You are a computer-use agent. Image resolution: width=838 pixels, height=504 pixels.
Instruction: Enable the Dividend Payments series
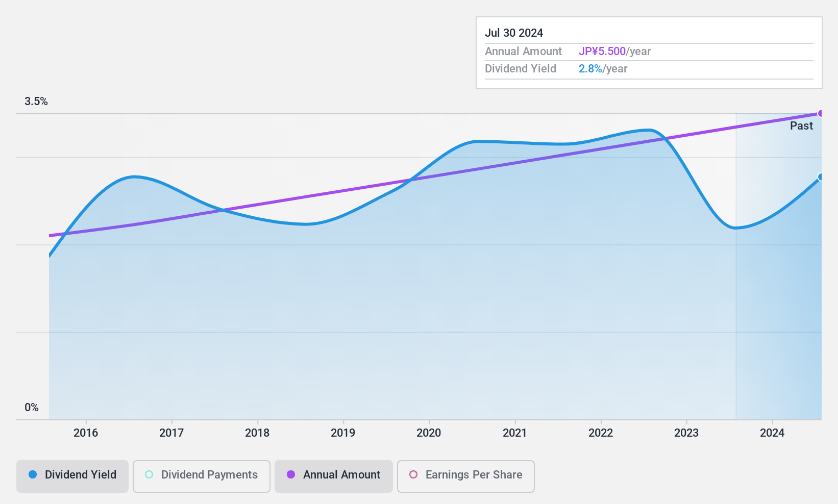tap(202, 476)
